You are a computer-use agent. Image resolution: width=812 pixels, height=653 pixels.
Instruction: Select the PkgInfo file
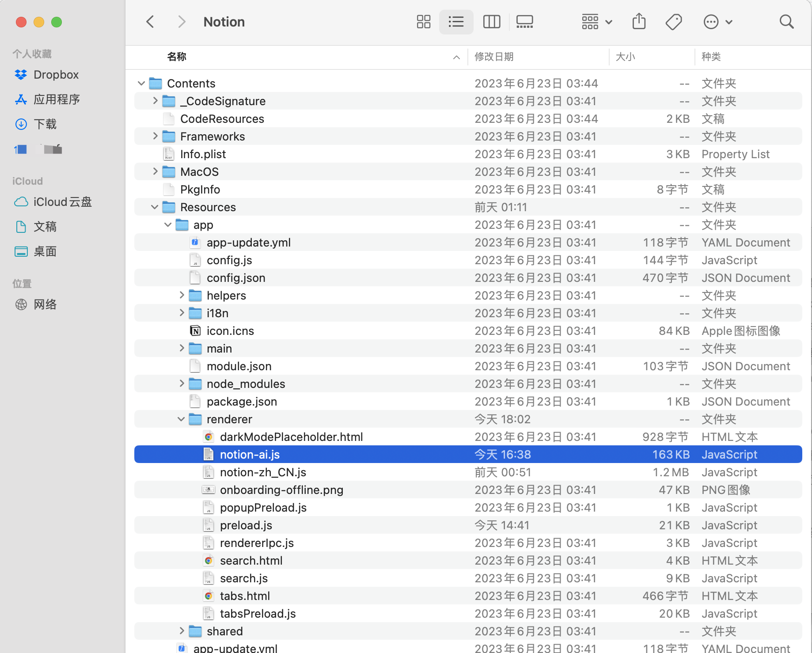point(200,190)
